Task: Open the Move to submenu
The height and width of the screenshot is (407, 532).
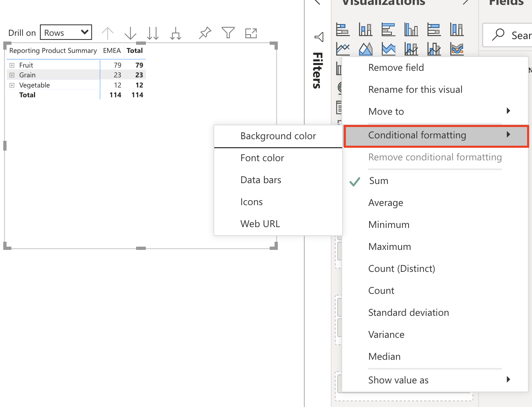Action: click(x=435, y=112)
